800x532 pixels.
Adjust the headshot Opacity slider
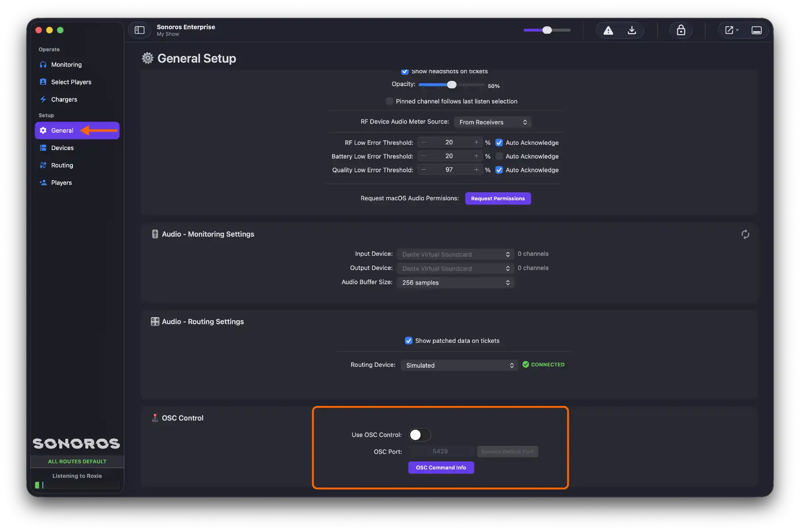[451, 84]
